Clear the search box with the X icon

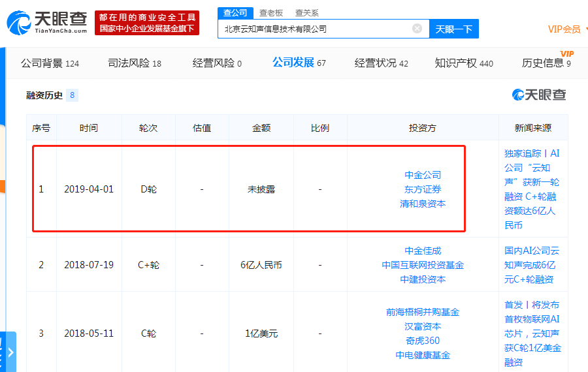click(417, 29)
